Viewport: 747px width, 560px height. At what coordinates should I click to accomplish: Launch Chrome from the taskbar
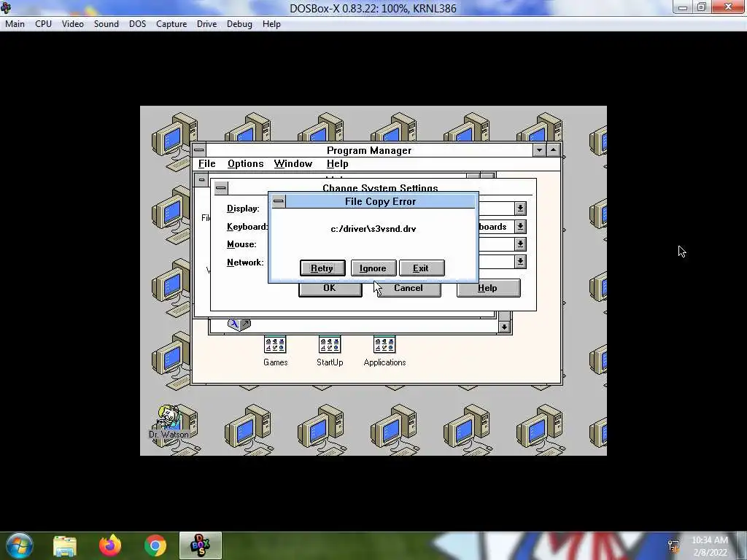coord(155,545)
